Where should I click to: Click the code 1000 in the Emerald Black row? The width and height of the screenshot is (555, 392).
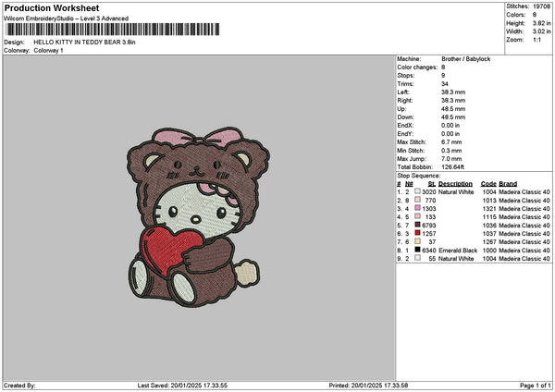(489, 251)
